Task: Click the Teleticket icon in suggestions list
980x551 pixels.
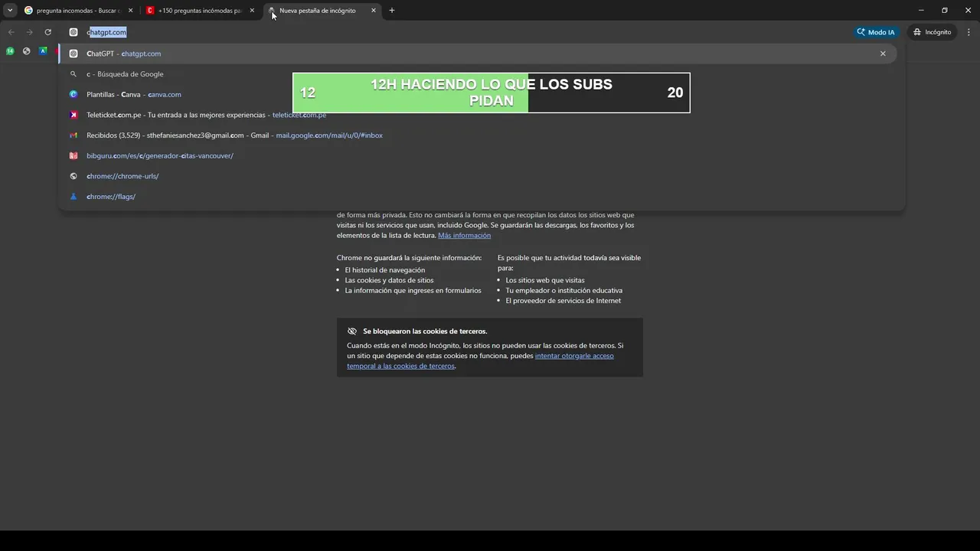Action: click(73, 115)
